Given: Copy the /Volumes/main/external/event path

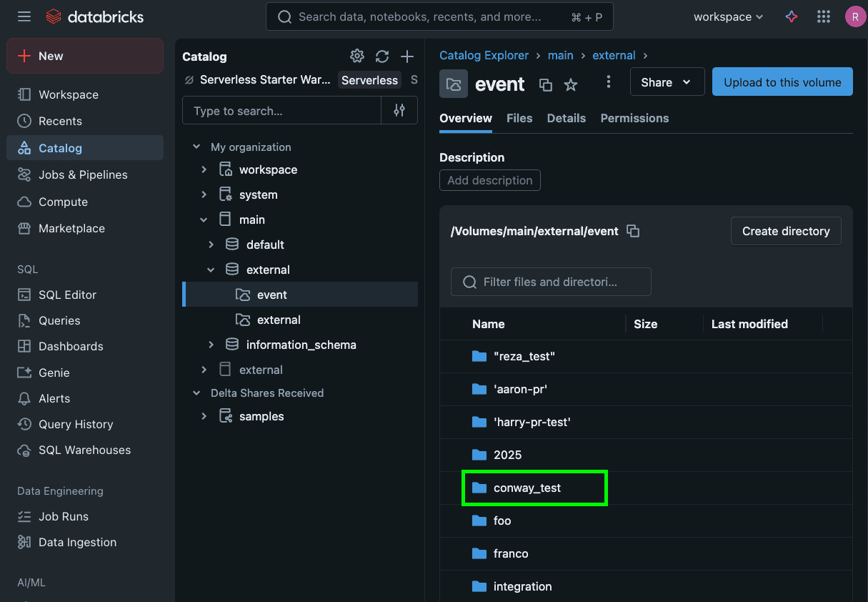Looking at the screenshot, I should pos(633,231).
